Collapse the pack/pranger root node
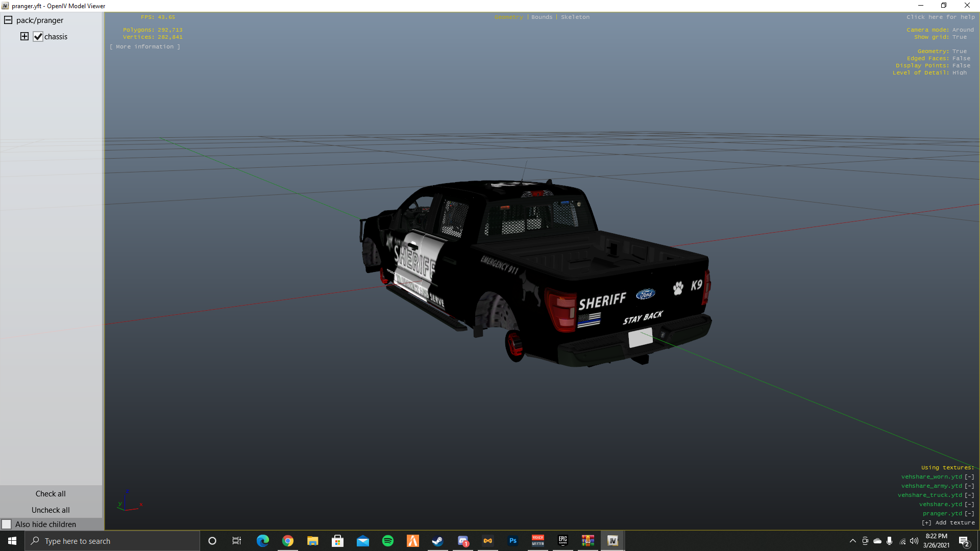The image size is (980, 551). 8,20
